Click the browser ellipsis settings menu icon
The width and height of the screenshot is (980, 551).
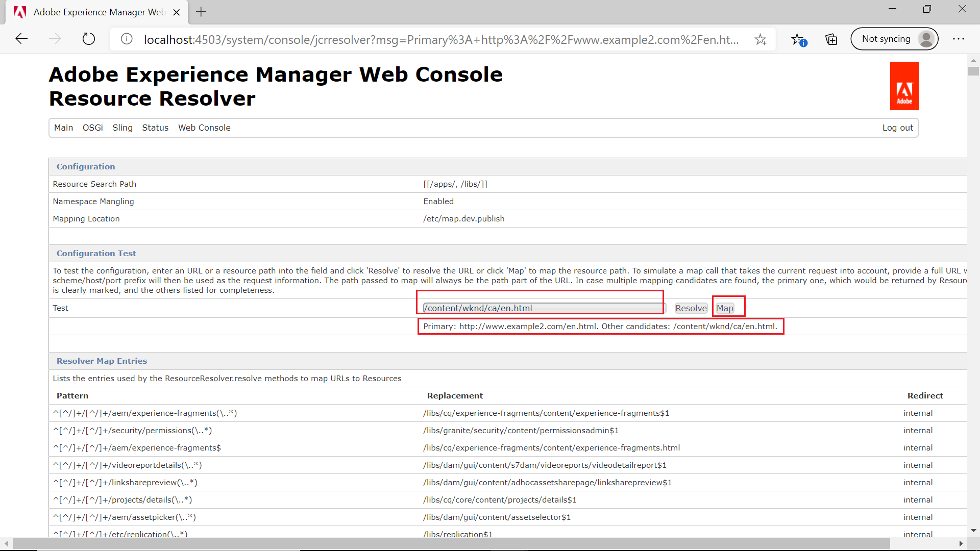click(x=961, y=39)
